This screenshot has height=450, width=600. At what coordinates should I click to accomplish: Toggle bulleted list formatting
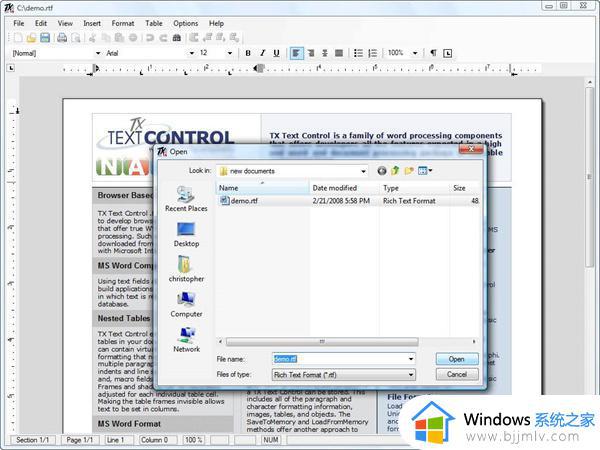pos(358,53)
